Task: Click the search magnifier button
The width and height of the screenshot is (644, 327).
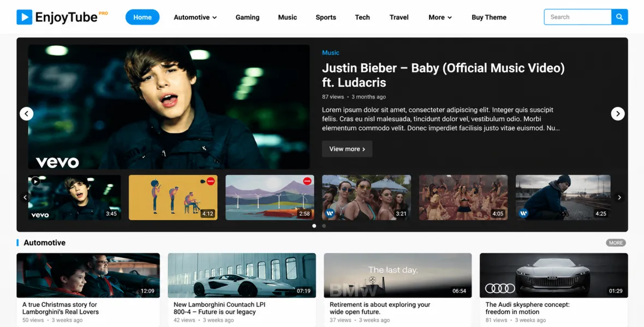Action: click(x=619, y=17)
